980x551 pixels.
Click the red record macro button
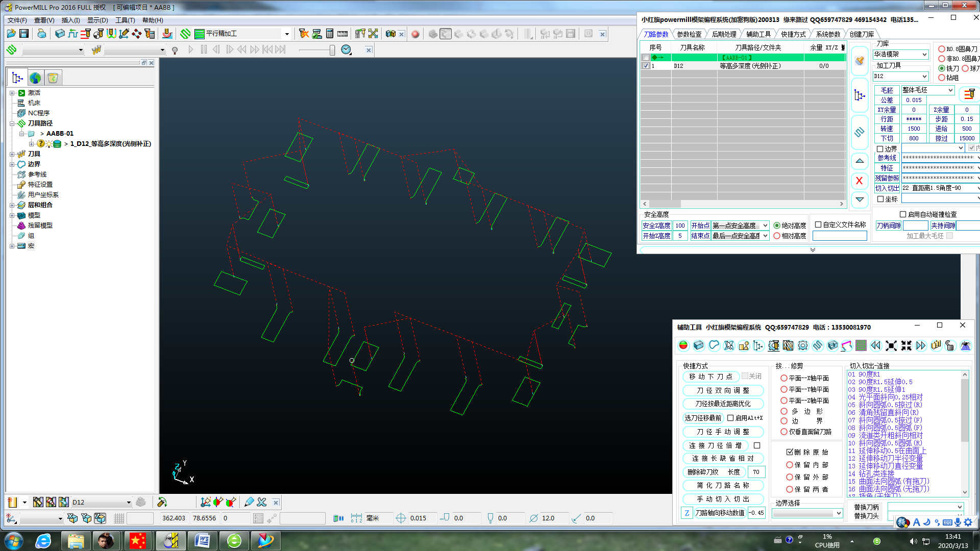pyautogui.click(x=415, y=34)
